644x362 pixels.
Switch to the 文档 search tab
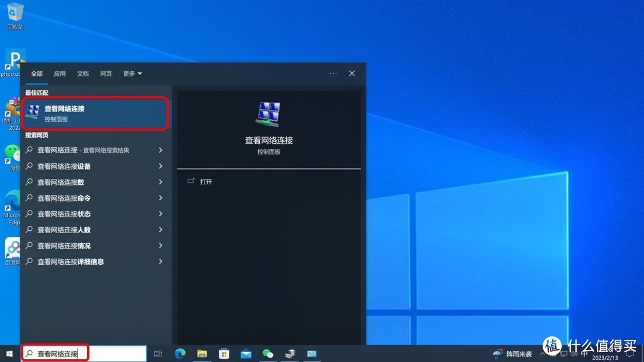coord(83,73)
